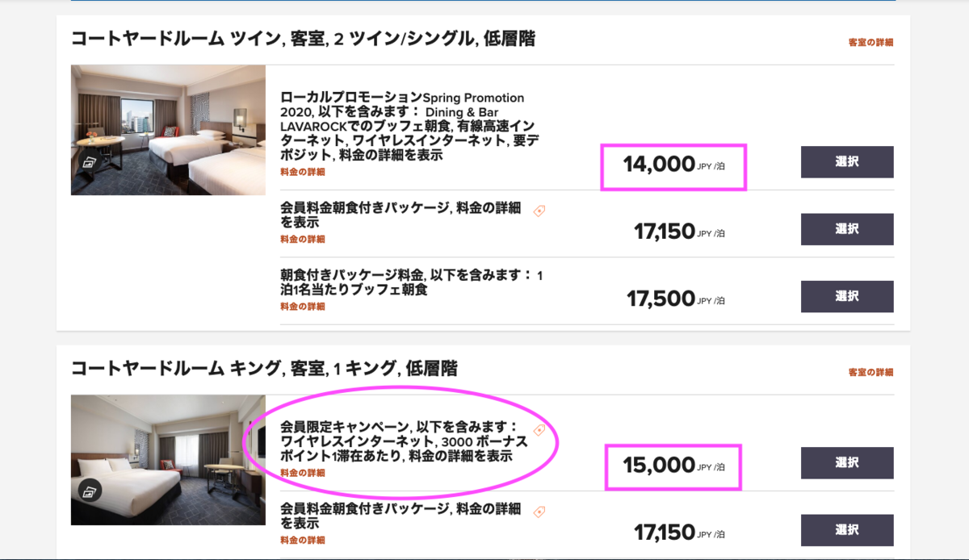
Task: Click tag icon beside 会員限定キャンペーン rate
Action: click(539, 430)
